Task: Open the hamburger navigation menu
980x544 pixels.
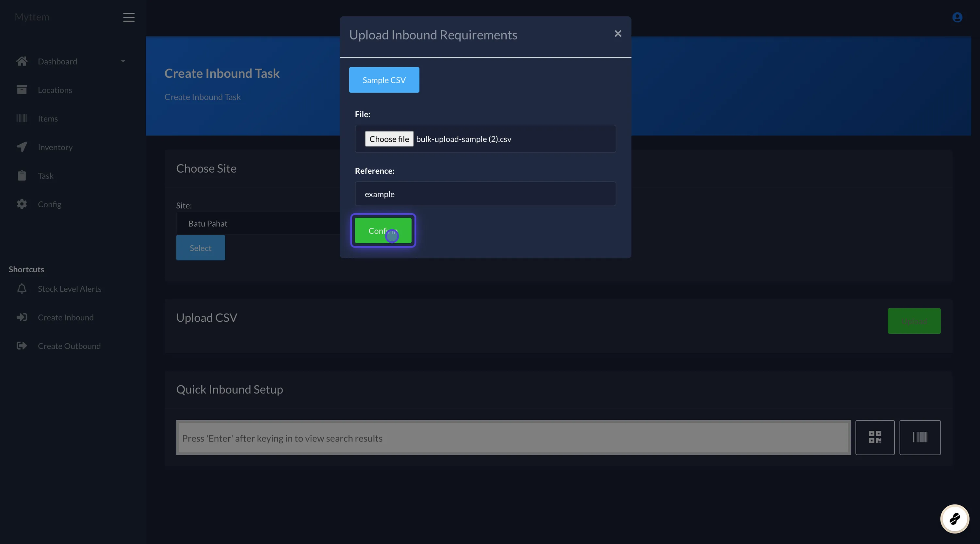Action: (129, 17)
